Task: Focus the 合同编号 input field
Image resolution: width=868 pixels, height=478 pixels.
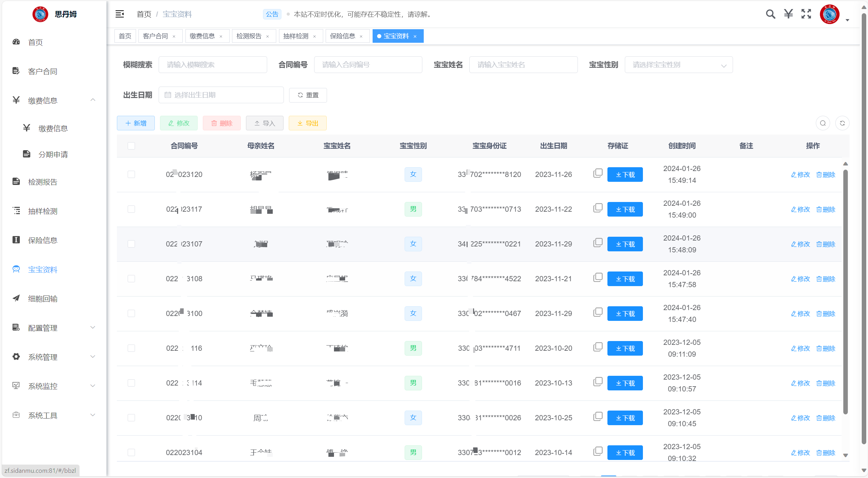Action: (x=368, y=65)
